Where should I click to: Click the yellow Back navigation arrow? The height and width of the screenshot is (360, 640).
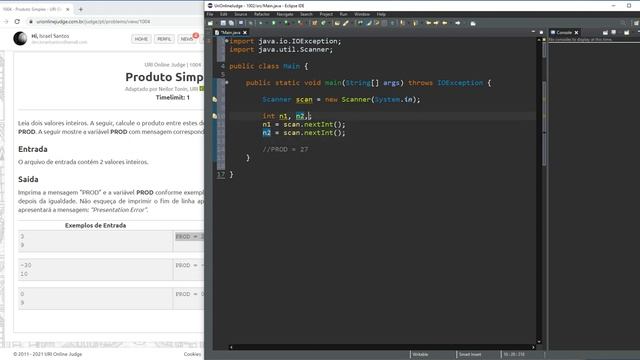click(445, 23)
